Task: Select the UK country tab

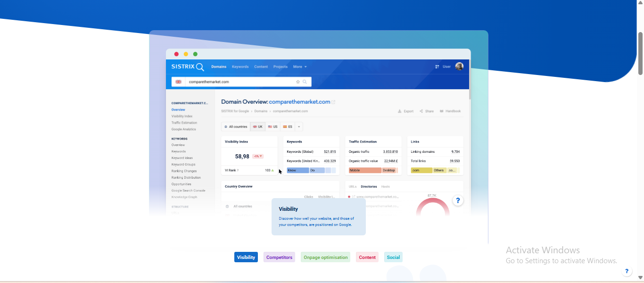Action: (258, 126)
